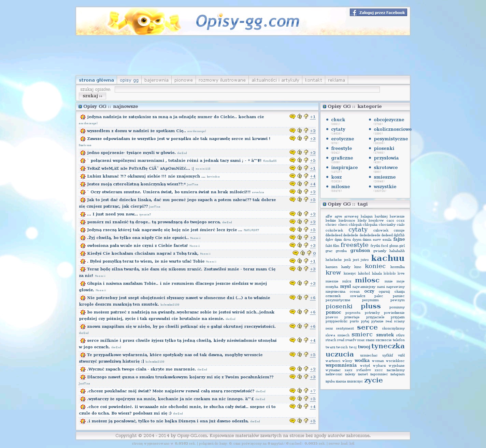Click GG sun icon beside 'owłosiona pała'

(83, 246)
